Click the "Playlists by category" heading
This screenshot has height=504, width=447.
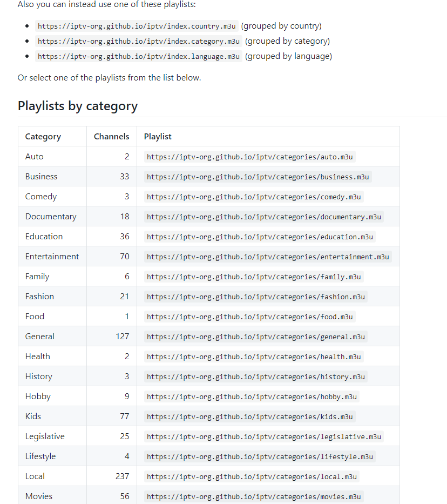tap(78, 106)
